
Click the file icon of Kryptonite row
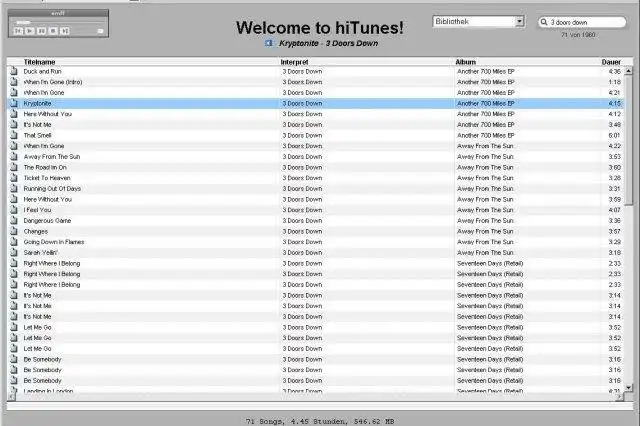(x=14, y=103)
